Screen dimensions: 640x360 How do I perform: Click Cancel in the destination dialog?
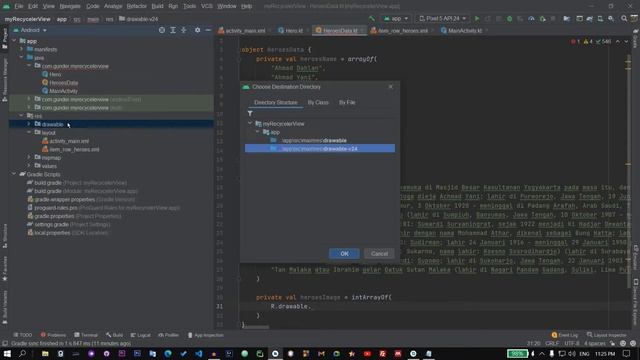click(x=379, y=253)
